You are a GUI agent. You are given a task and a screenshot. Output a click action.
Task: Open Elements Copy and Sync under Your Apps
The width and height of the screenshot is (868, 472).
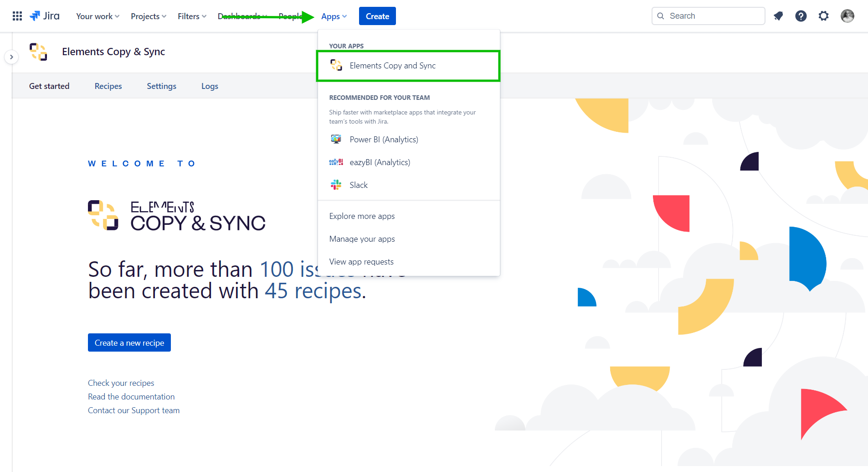pos(392,65)
